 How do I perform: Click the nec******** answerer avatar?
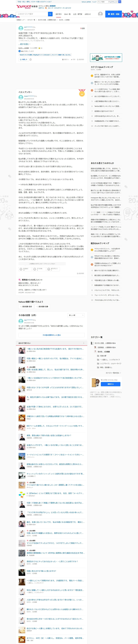coord(21,321)
